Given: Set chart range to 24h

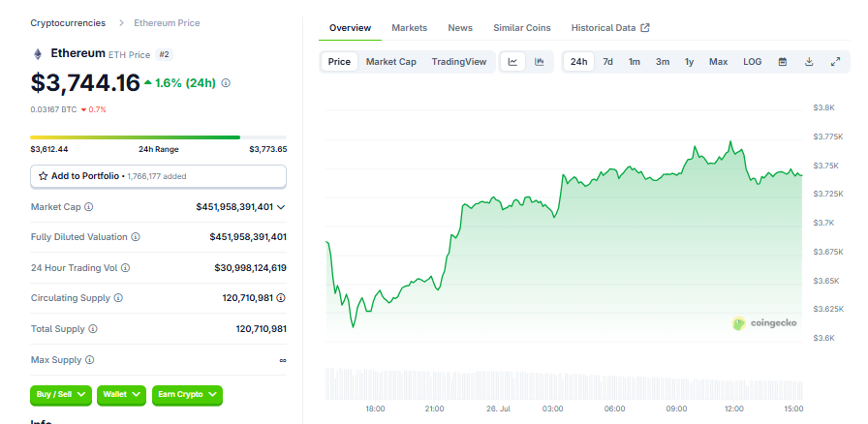Looking at the screenshot, I should tap(578, 62).
